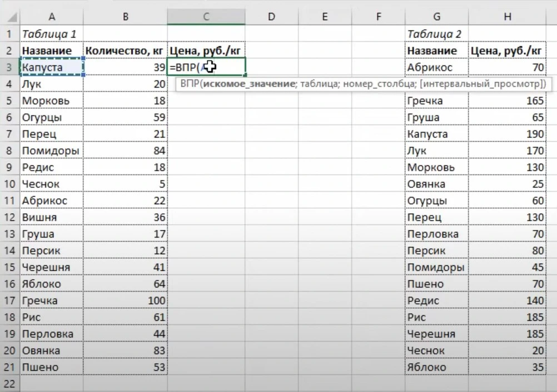The width and height of the screenshot is (557, 392).
Task: Click the 'Абрикос' cell in column G
Action: [x=436, y=67]
